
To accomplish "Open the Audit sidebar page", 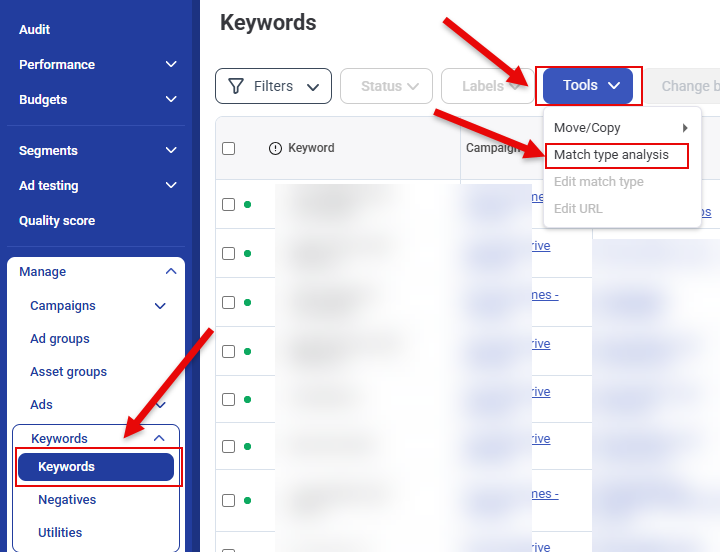I will pyautogui.click(x=35, y=30).
